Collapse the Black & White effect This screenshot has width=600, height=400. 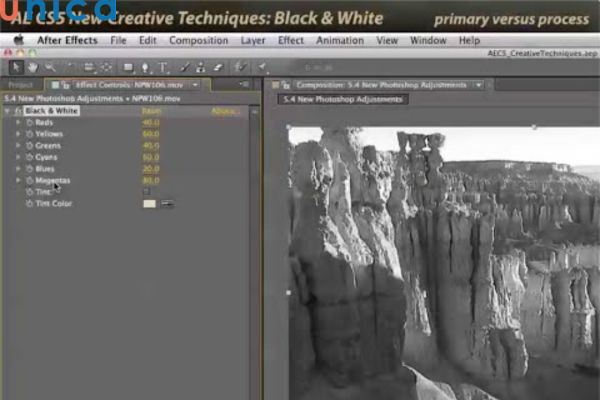[x=8, y=111]
